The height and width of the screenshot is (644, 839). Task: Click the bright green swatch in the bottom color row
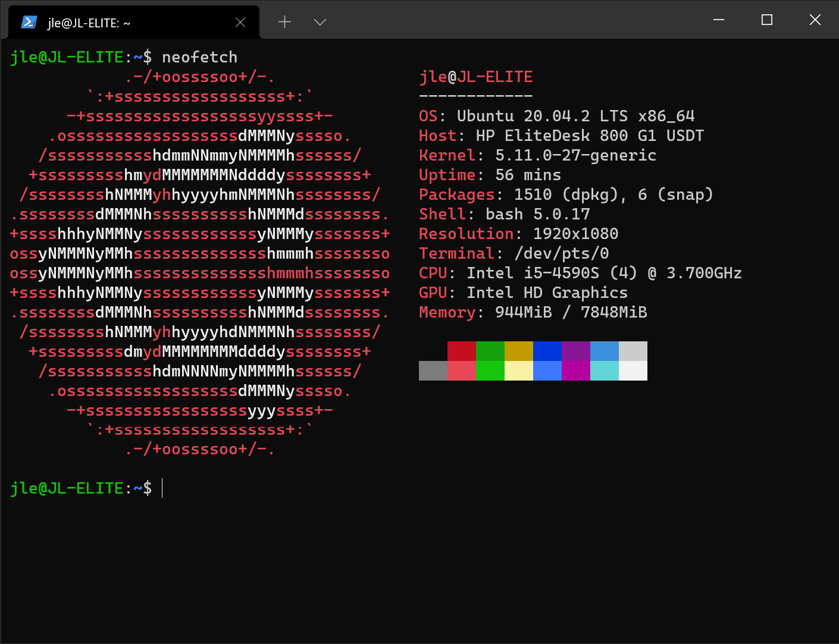[490, 370]
